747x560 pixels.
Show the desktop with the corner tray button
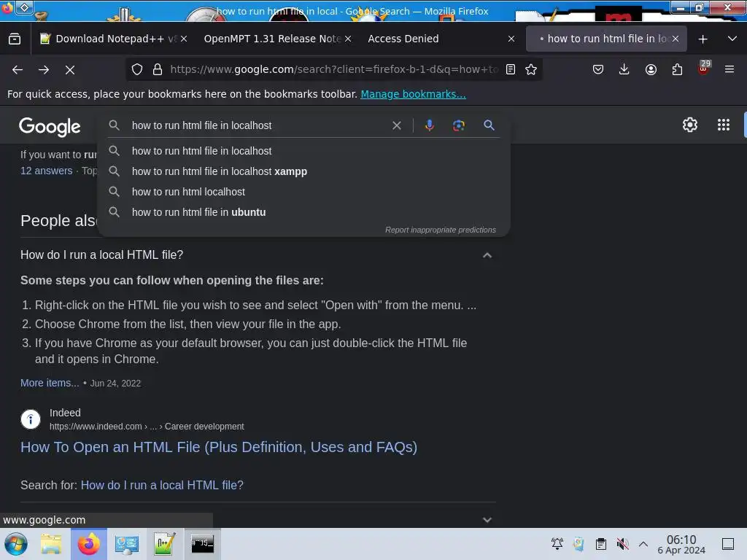pyautogui.click(x=728, y=544)
